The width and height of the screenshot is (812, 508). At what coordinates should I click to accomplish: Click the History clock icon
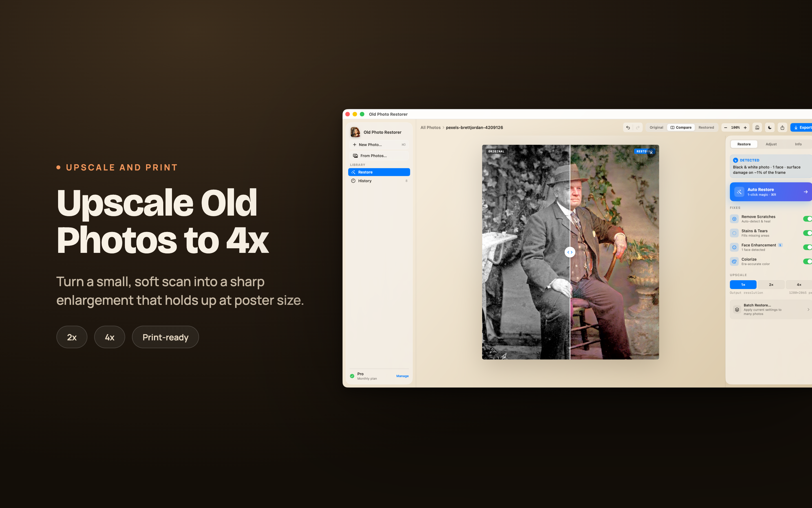[x=353, y=181]
